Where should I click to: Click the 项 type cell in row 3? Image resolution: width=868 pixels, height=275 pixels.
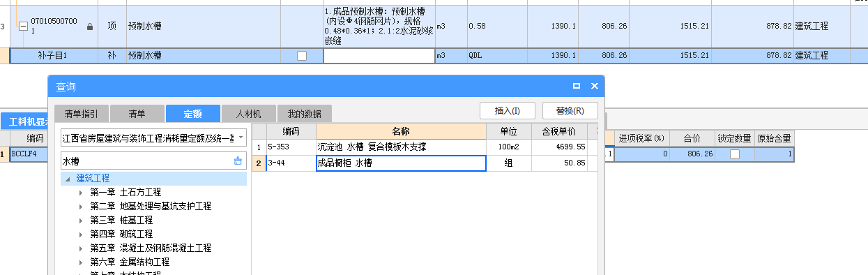click(112, 27)
